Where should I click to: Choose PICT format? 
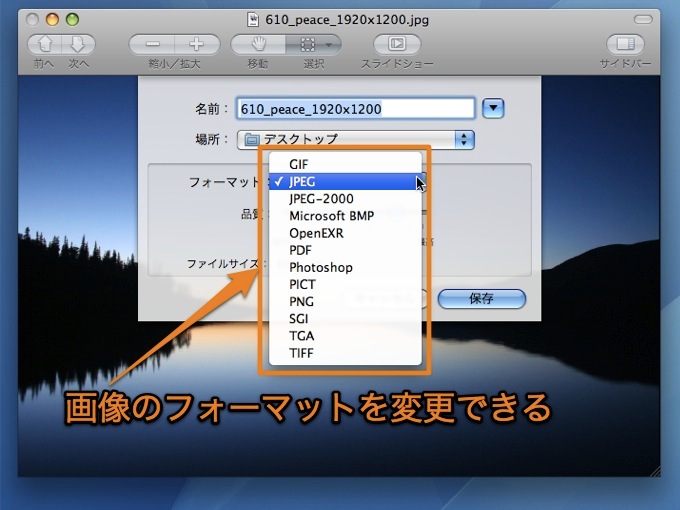coord(345,284)
